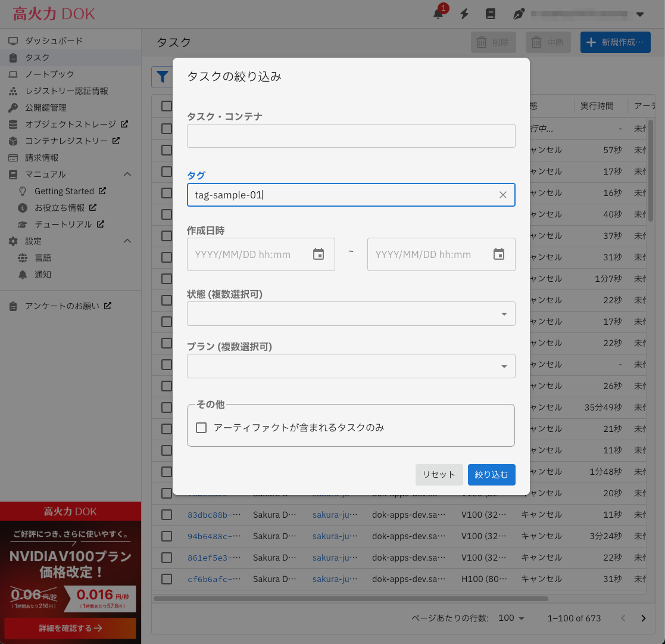Viewport: 665px width, 644px height.
Task: Click the 絞り込む button
Action: click(492, 475)
